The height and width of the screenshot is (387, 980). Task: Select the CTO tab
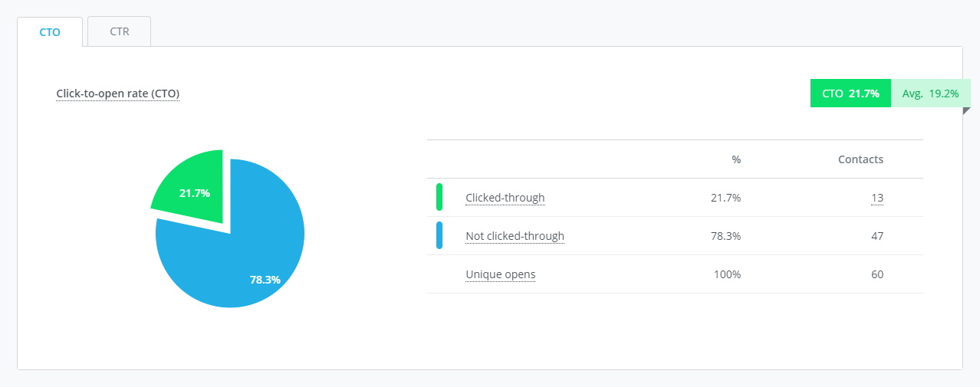50,31
